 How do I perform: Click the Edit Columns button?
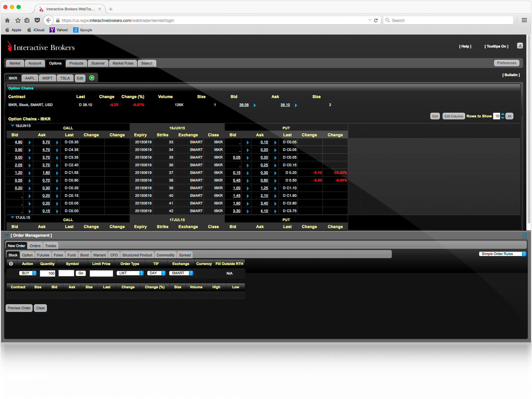point(454,116)
